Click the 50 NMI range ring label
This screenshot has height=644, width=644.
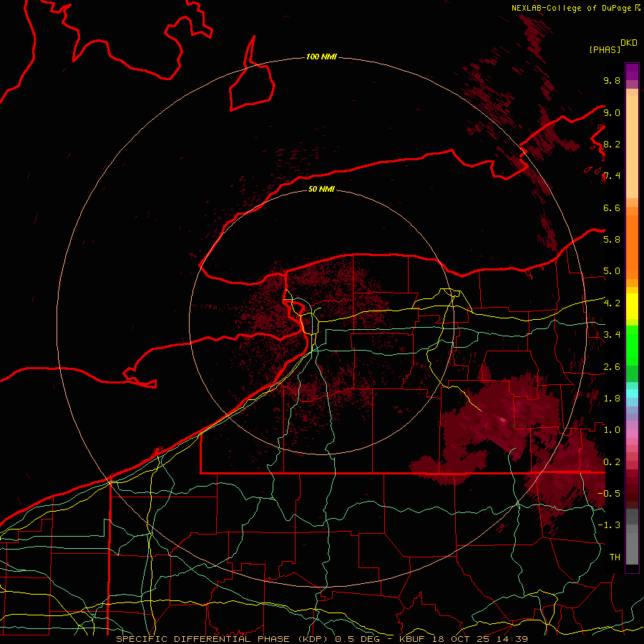(321, 189)
